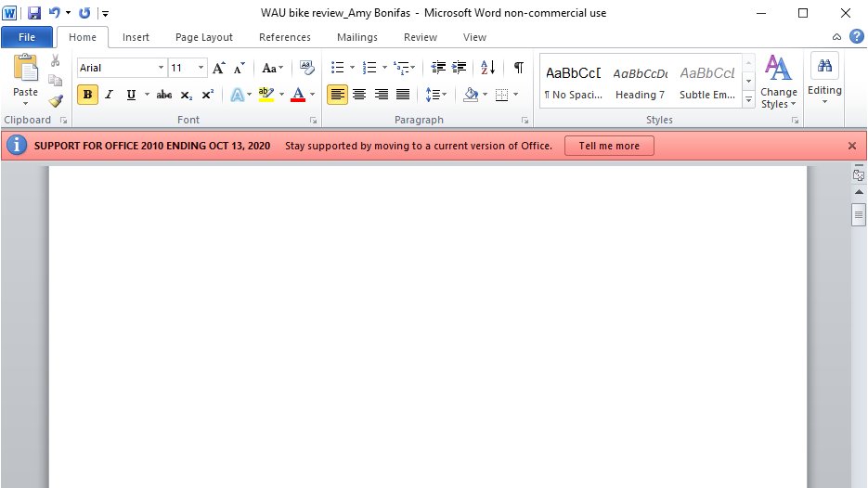Open the Undo history dropdown arrow
This screenshot has height=488, width=868.
point(68,12)
